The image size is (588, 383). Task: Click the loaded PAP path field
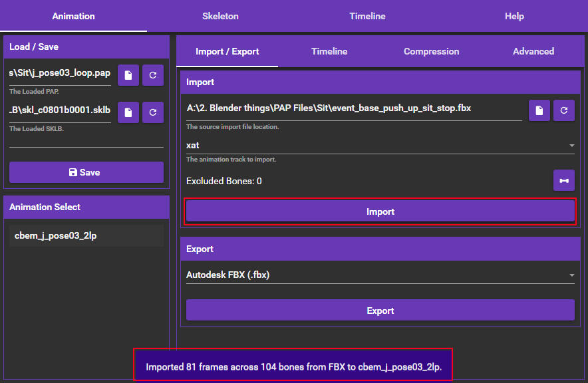[x=60, y=74]
